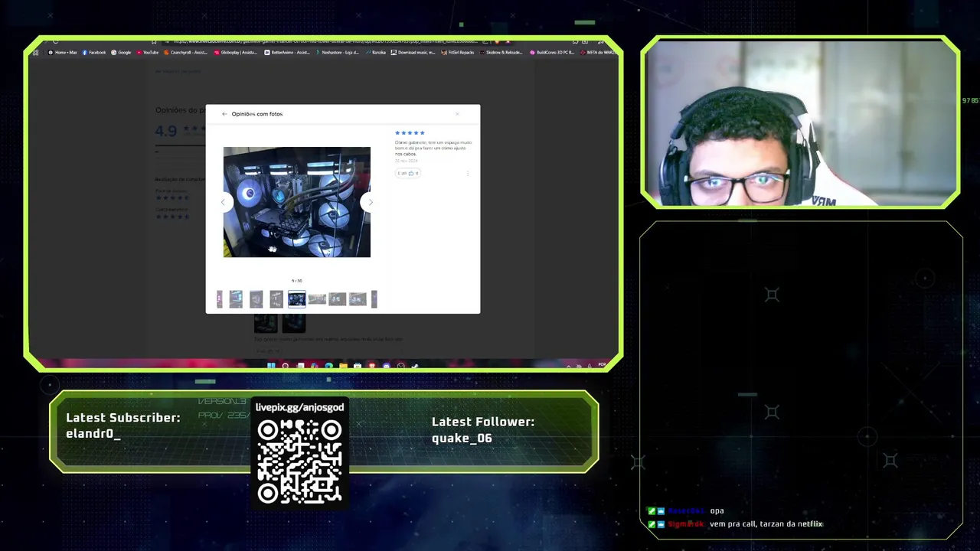The width and height of the screenshot is (980, 551).
Task: Open the browser apps grid icon
Action: tap(35, 53)
